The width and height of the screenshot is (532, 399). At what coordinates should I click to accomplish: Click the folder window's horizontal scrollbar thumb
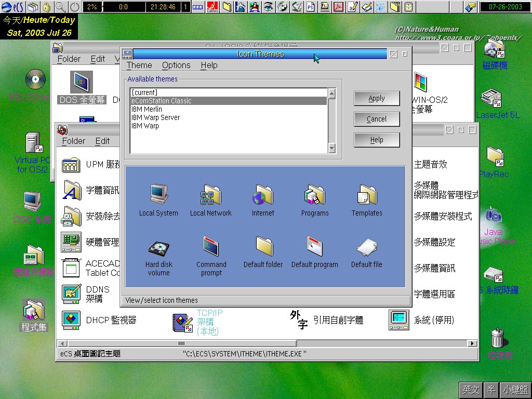(182, 343)
